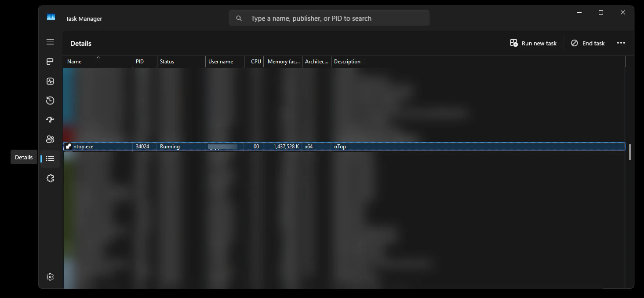Screen dimensions: 644x298
Task: Open the Services page icon
Action: click(50, 178)
